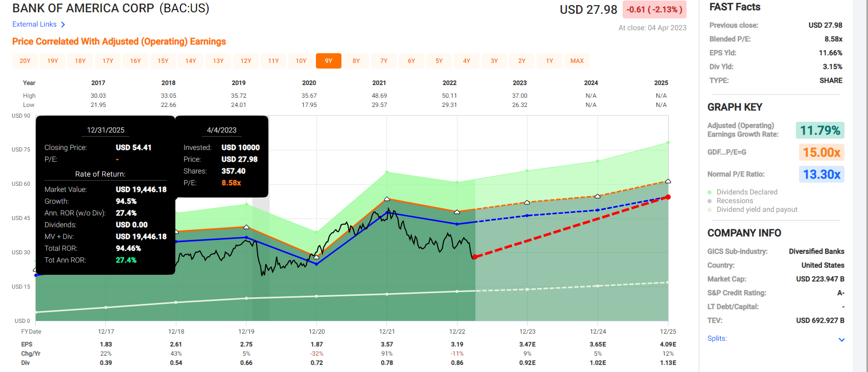Toggle Dividends Declared legend item
The image size is (868, 372).
[742, 192]
